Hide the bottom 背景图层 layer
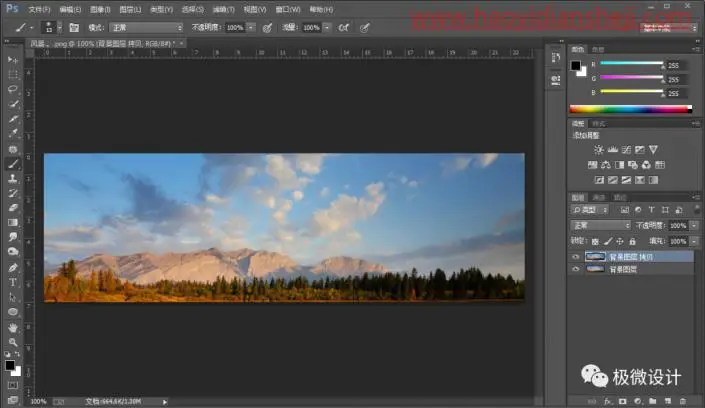 576,269
